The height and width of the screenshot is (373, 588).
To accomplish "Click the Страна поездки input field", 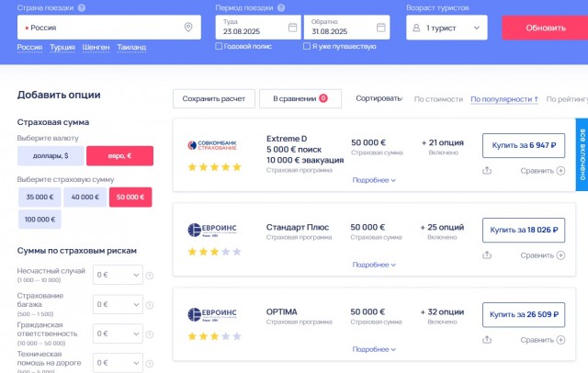I will (x=109, y=28).
